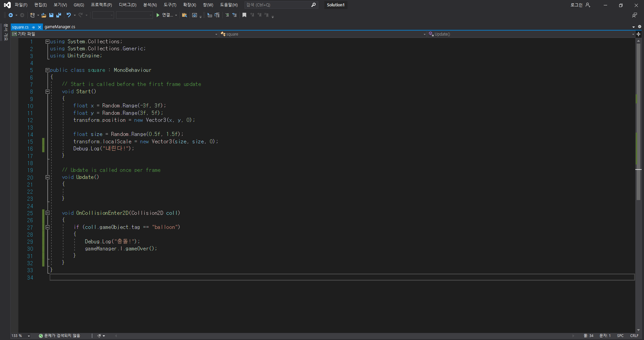Click the Visual Studio logo icon
Image resolution: width=644 pixels, height=340 pixels.
(7, 5)
